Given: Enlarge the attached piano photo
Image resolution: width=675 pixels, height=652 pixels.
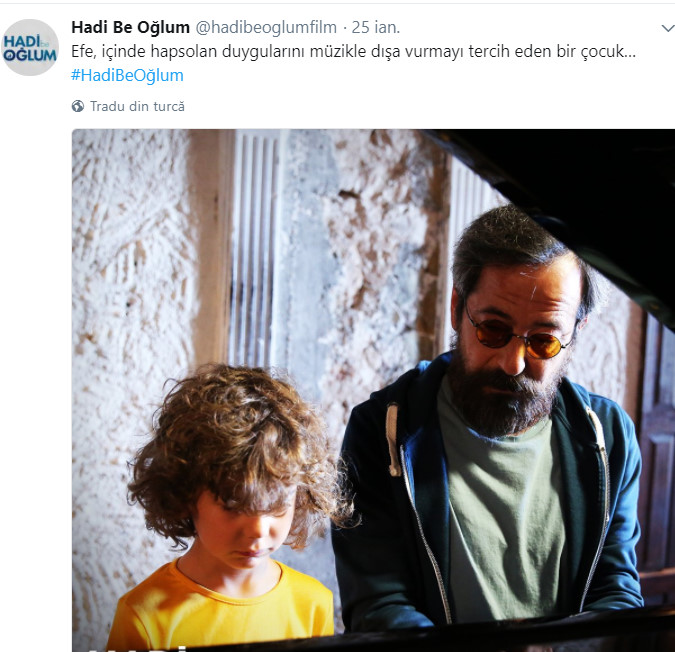Looking at the screenshot, I should (373, 390).
